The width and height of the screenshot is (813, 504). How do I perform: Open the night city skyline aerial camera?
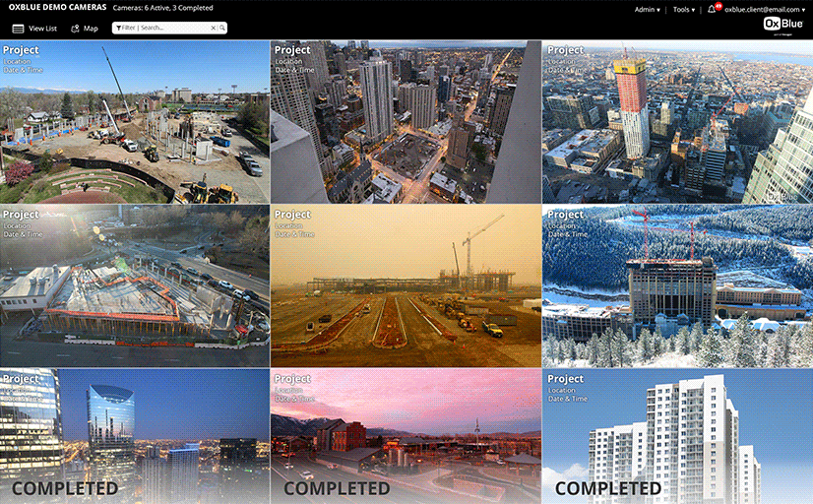pyautogui.click(x=406, y=122)
